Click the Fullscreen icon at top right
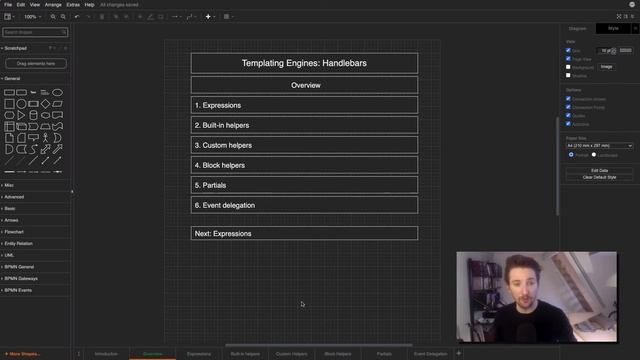Viewport: 640px width, 360px height. [x=619, y=16]
